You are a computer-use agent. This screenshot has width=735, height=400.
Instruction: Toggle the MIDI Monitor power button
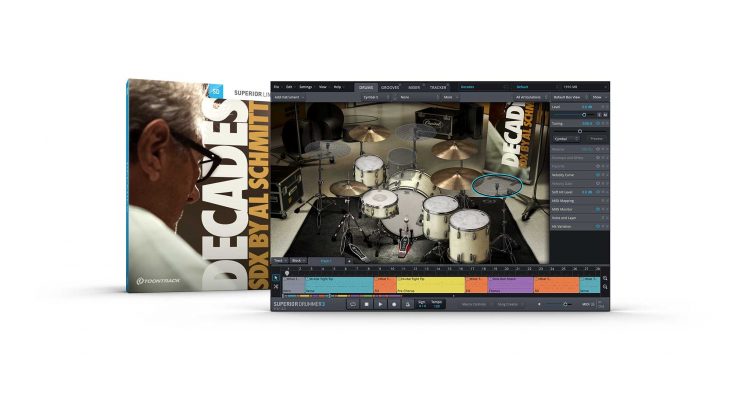[598, 209]
